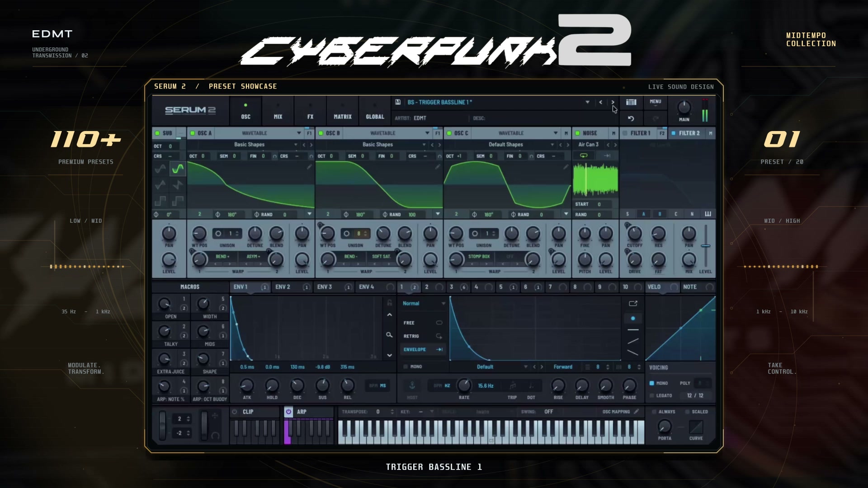The width and height of the screenshot is (868, 488).
Task: Click the OSC C STOMP BOX warp button
Action: (479, 257)
